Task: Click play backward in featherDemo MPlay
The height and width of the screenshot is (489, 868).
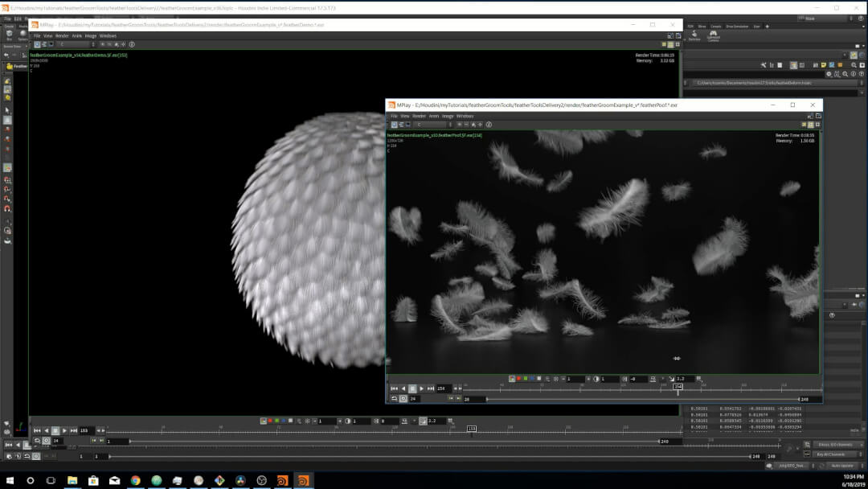Action: click(x=46, y=430)
